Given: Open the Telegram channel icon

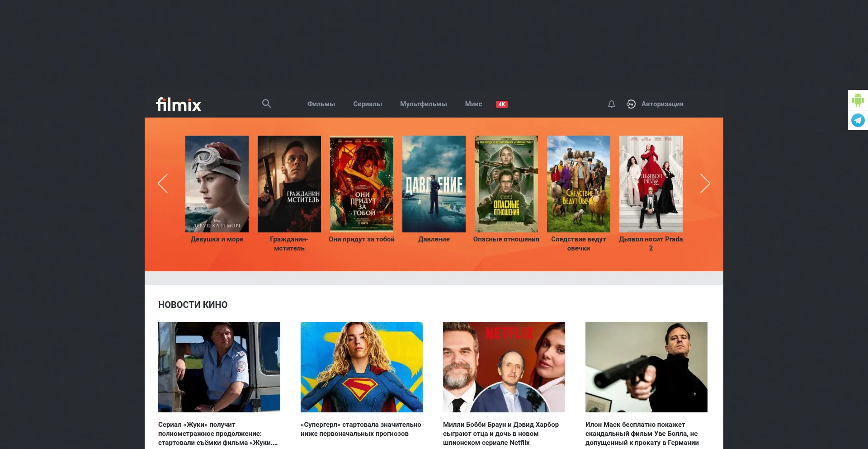Looking at the screenshot, I should [x=858, y=120].
